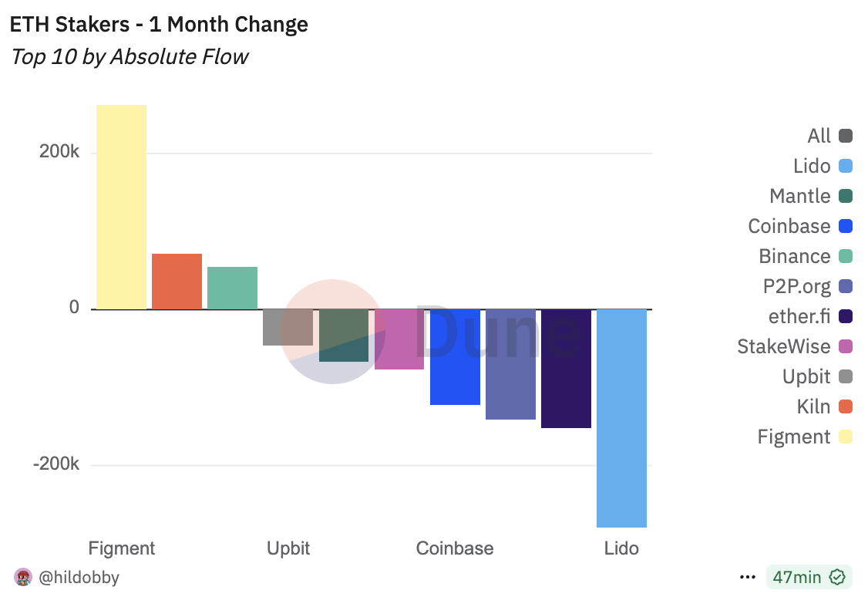This screenshot has height=597, width=868.
Task: Click the orange Kiln bar
Action: [177, 282]
